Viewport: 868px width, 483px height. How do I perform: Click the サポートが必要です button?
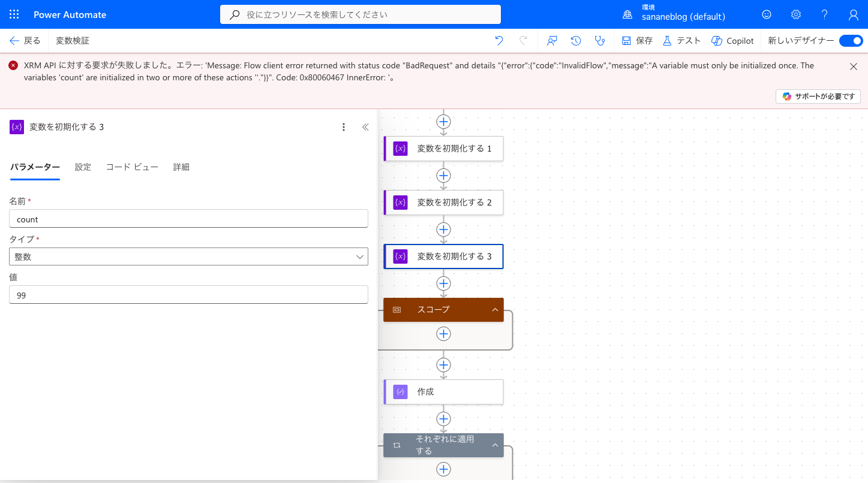click(x=818, y=96)
